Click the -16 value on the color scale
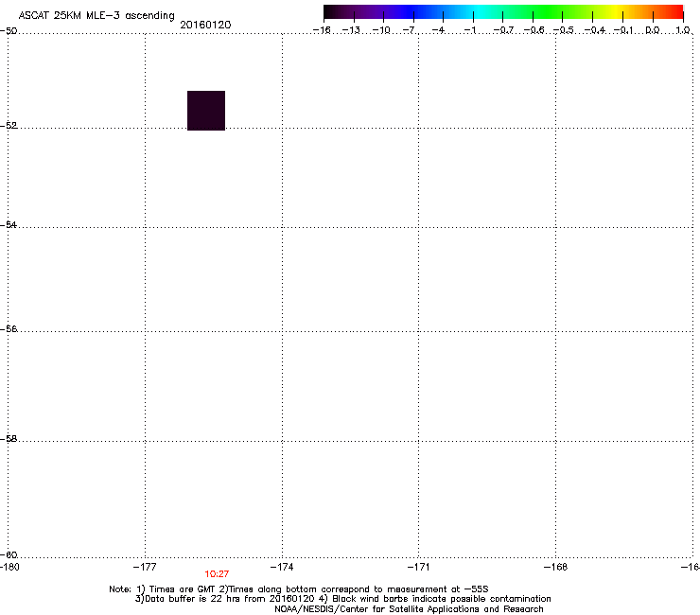The height and width of the screenshot is (615, 700). [322, 30]
